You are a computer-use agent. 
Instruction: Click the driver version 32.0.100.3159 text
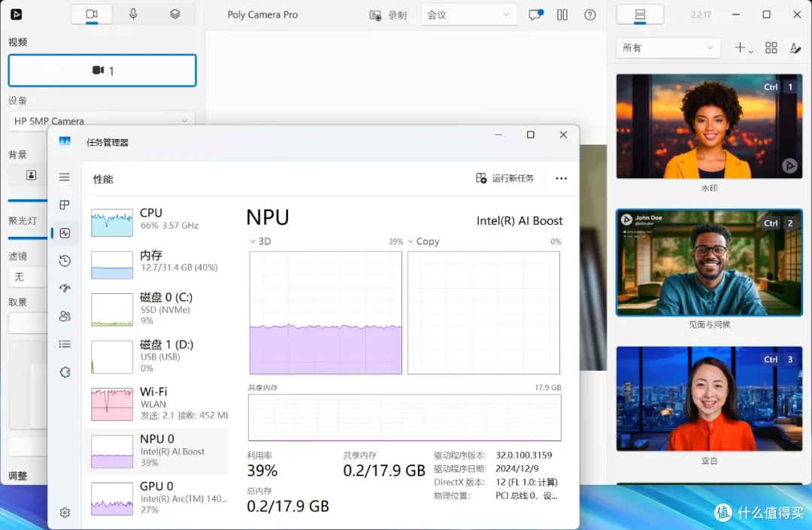523,455
